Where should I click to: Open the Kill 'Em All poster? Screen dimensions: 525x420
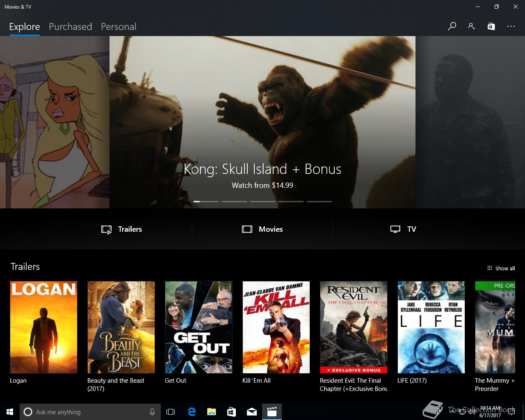(276, 327)
